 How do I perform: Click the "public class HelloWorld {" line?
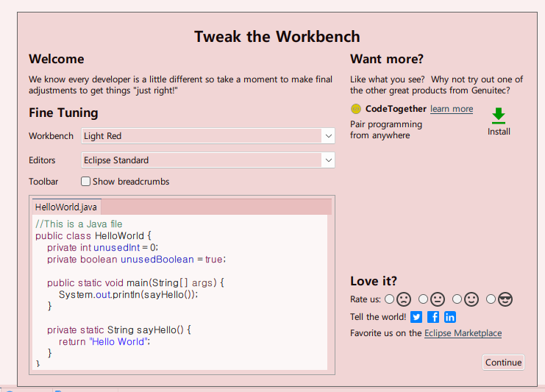(x=93, y=235)
